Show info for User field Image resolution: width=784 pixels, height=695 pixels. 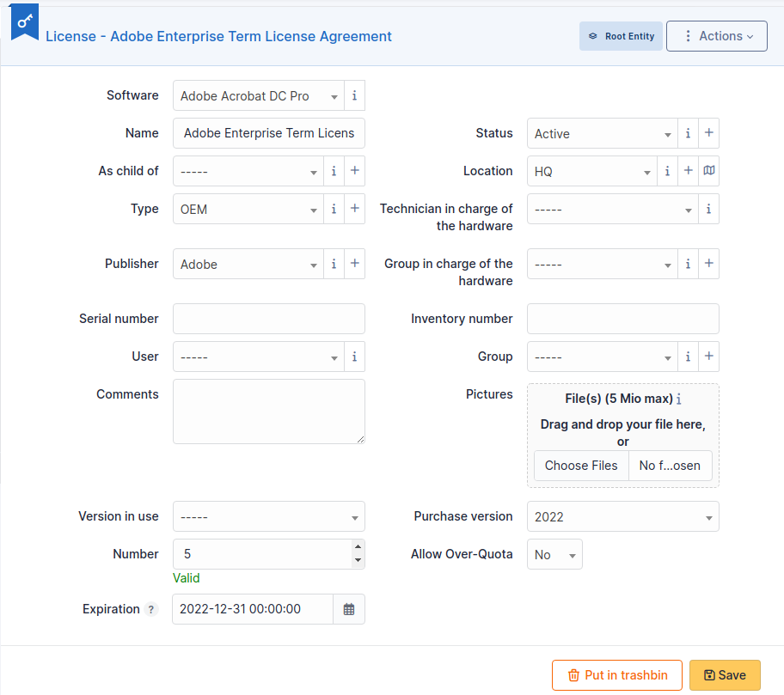point(354,357)
